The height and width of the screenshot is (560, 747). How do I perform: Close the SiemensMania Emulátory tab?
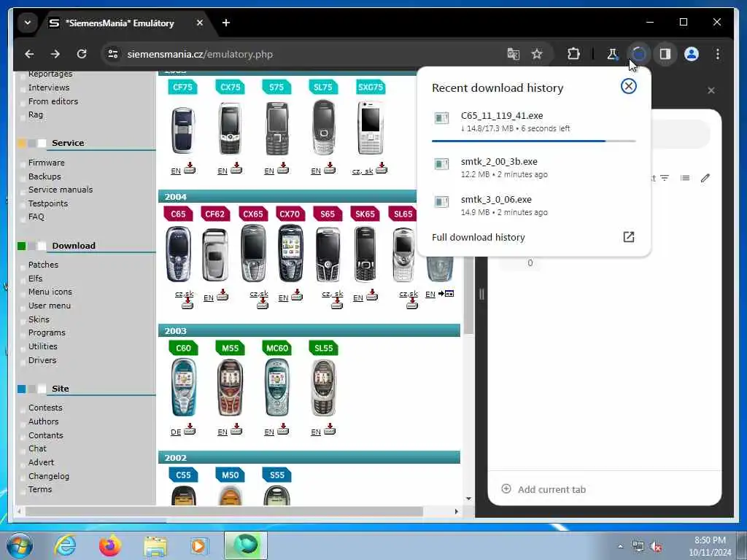tap(200, 23)
